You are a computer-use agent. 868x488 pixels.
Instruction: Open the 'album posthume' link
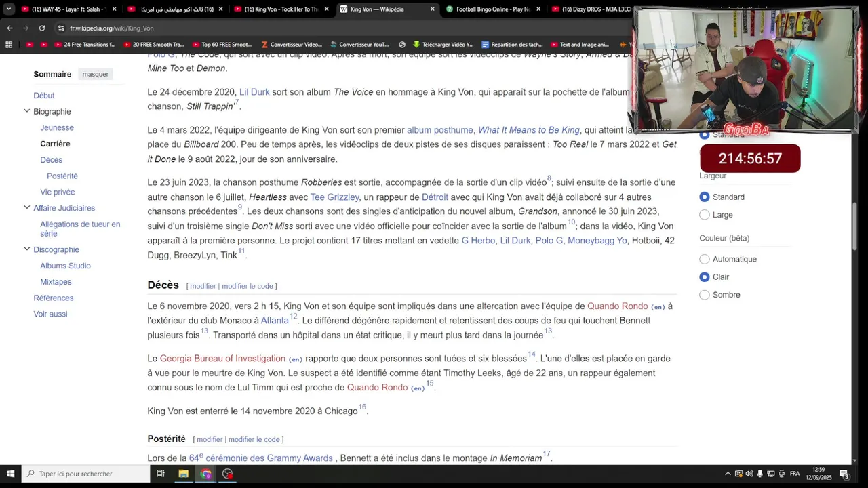pyautogui.click(x=440, y=130)
